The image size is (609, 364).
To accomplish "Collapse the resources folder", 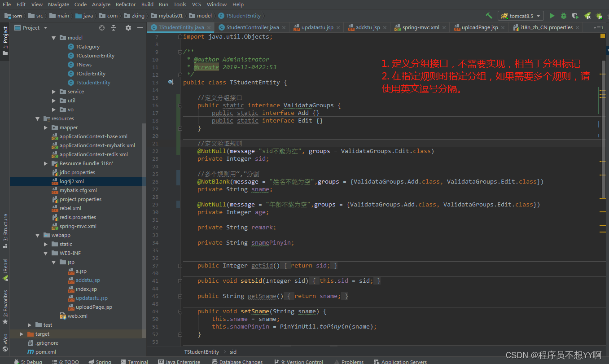I will pos(38,118).
